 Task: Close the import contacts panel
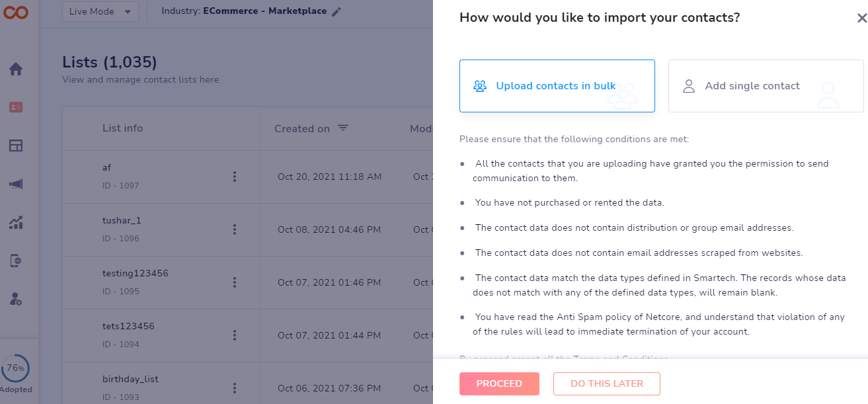point(861,19)
